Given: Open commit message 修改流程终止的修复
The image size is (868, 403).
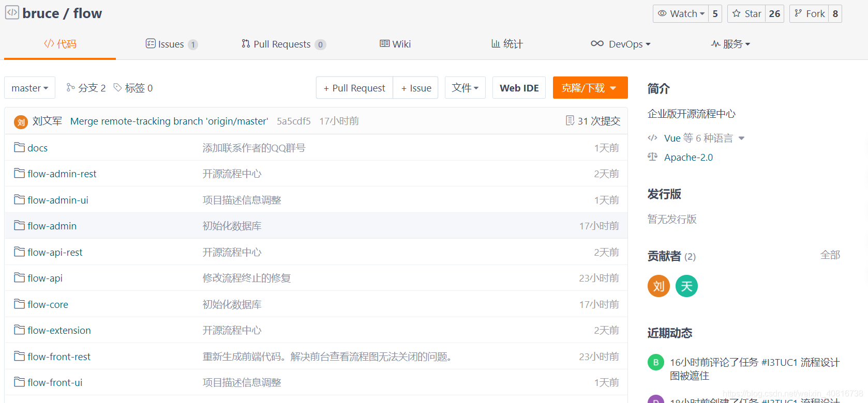Looking at the screenshot, I should [247, 278].
